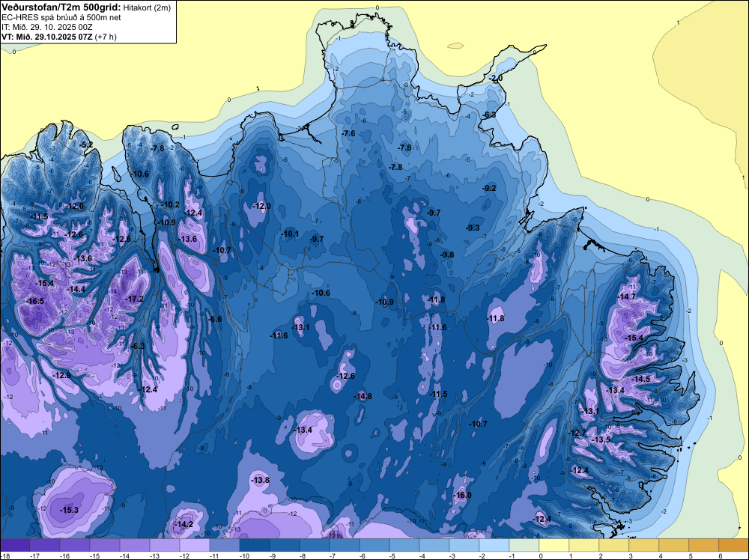Click the -14.2 temperature value label
This screenshot has width=749, height=560.
coord(184,524)
